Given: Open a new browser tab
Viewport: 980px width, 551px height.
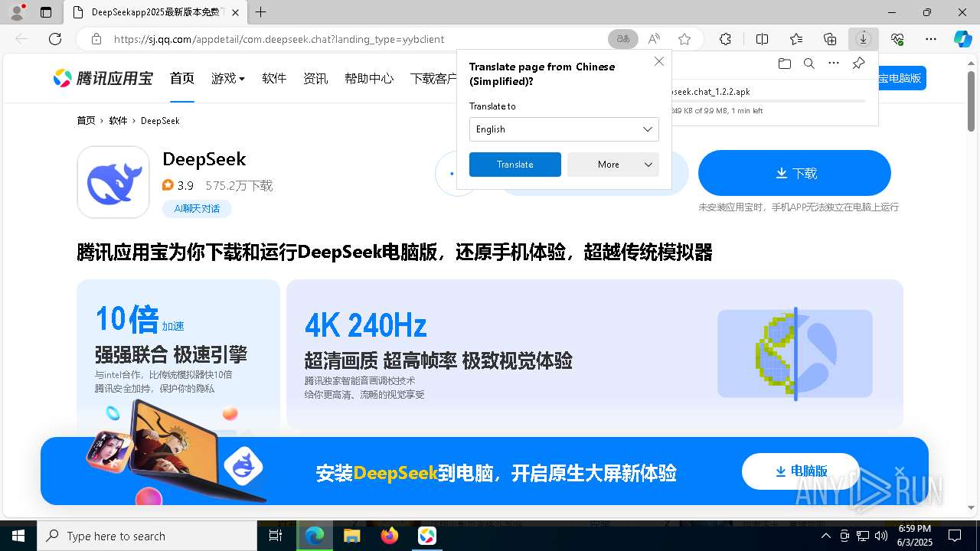Looking at the screenshot, I should click(x=261, y=12).
